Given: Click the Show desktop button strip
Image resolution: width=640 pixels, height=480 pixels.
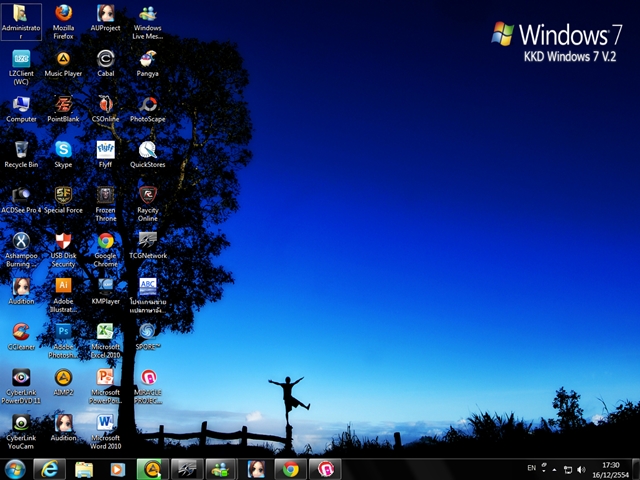Looking at the screenshot, I should [x=636, y=469].
